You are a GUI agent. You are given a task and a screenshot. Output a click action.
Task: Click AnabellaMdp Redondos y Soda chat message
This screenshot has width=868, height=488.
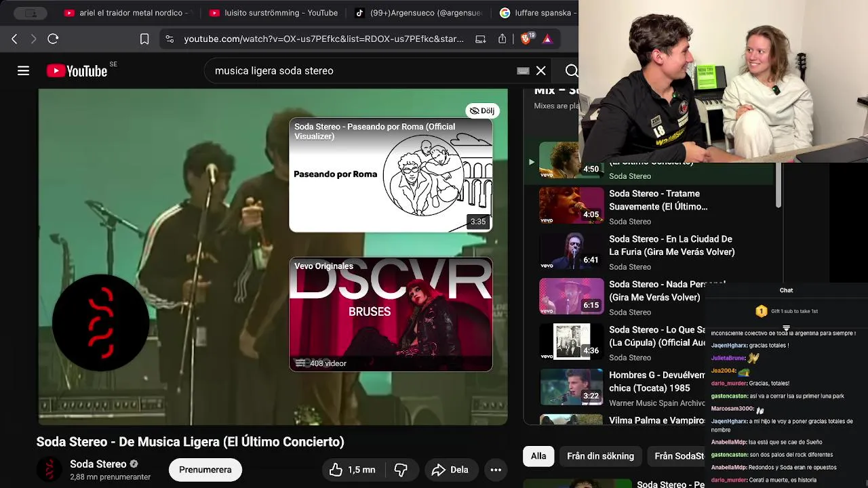click(774, 468)
